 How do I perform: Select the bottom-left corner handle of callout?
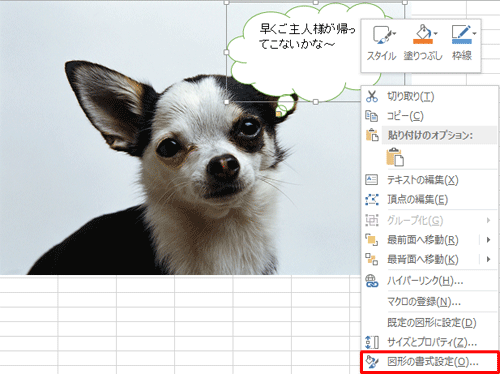point(227,102)
